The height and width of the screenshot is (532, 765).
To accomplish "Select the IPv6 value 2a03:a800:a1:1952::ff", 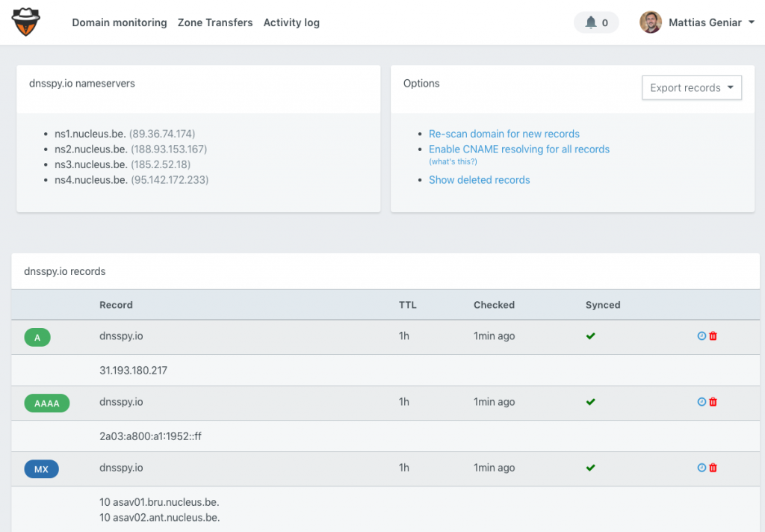I will click(x=150, y=436).
